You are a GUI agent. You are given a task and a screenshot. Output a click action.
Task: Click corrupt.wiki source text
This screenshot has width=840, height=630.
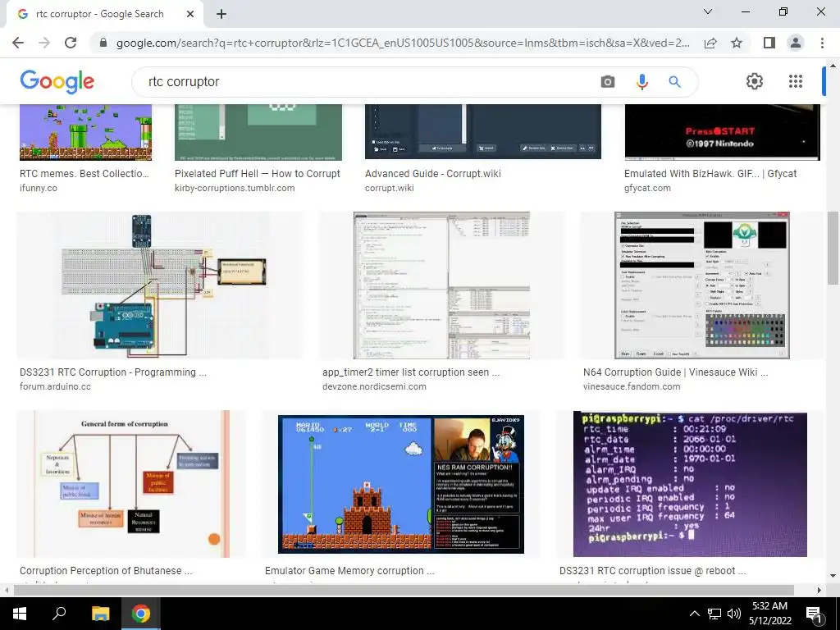(390, 188)
